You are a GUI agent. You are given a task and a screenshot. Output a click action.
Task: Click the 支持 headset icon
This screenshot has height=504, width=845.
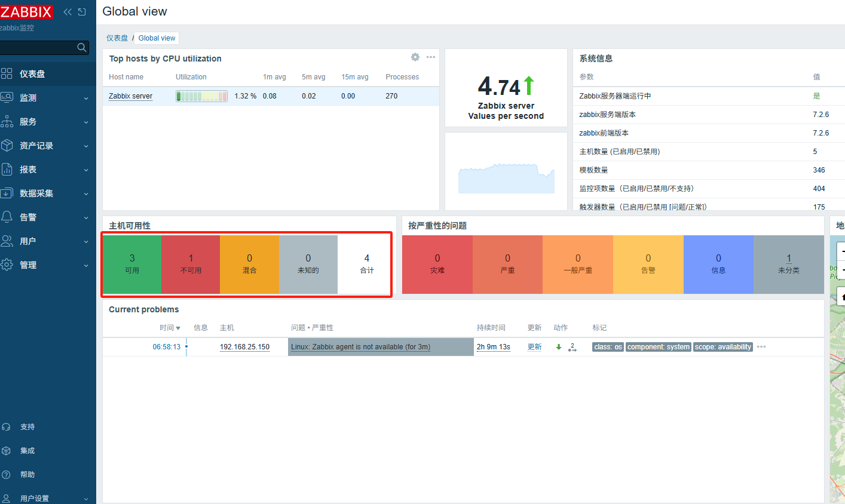[6, 427]
